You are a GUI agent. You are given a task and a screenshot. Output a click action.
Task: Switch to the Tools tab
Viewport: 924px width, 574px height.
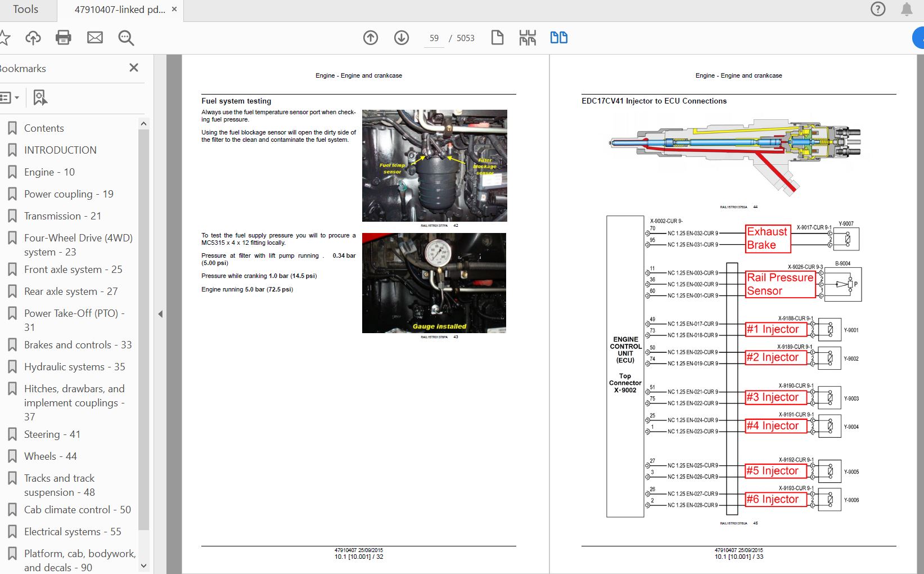click(26, 10)
